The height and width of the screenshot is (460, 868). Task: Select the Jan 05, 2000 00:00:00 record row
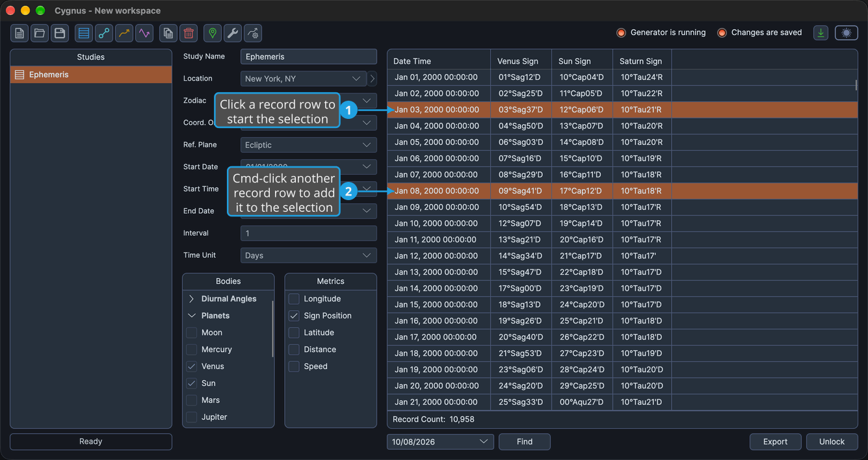pos(622,142)
